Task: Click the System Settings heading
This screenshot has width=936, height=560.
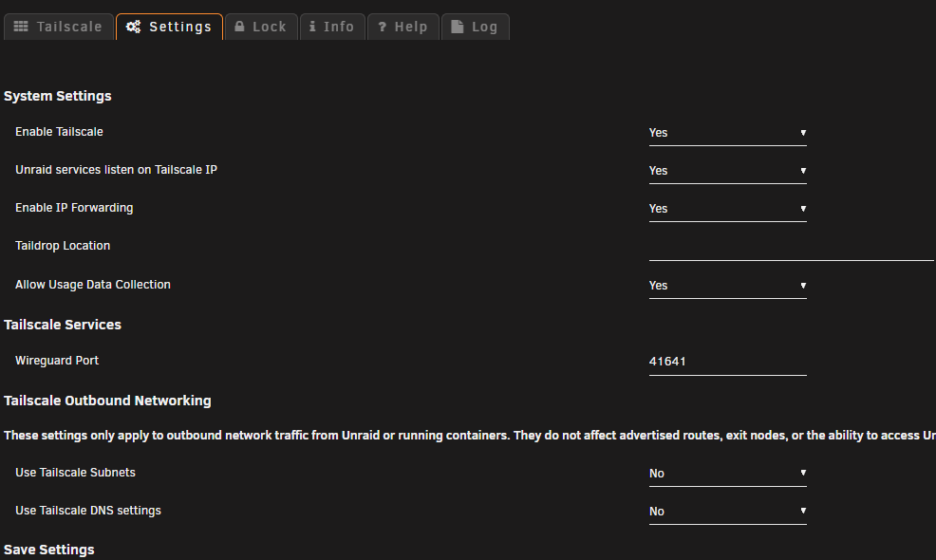Action: (x=57, y=96)
